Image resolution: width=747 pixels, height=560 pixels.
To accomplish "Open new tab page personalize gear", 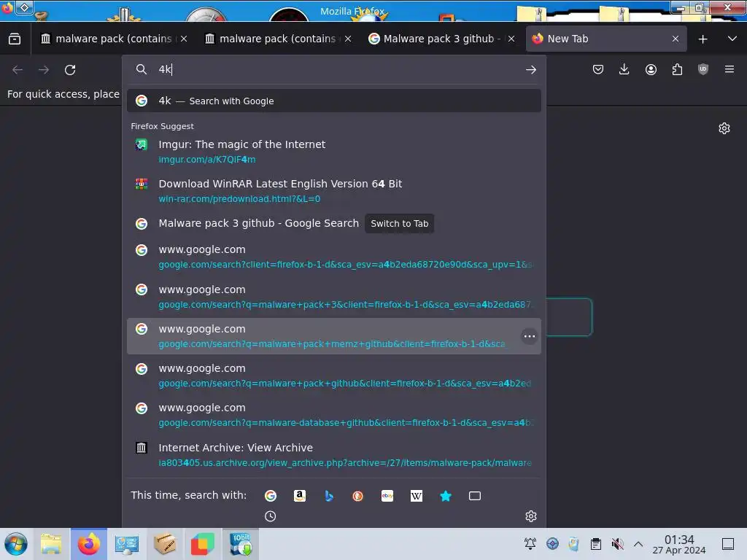I will (x=724, y=128).
